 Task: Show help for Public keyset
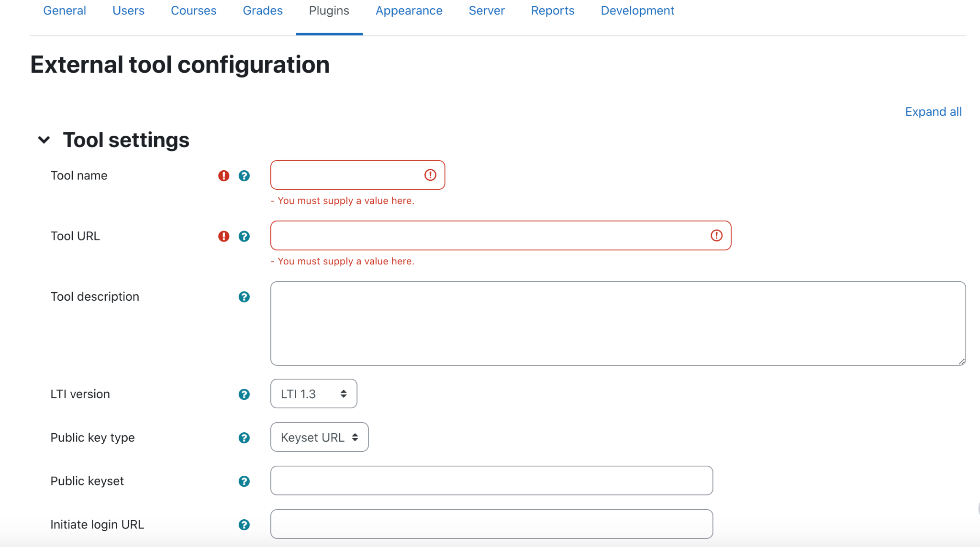pyautogui.click(x=244, y=481)
